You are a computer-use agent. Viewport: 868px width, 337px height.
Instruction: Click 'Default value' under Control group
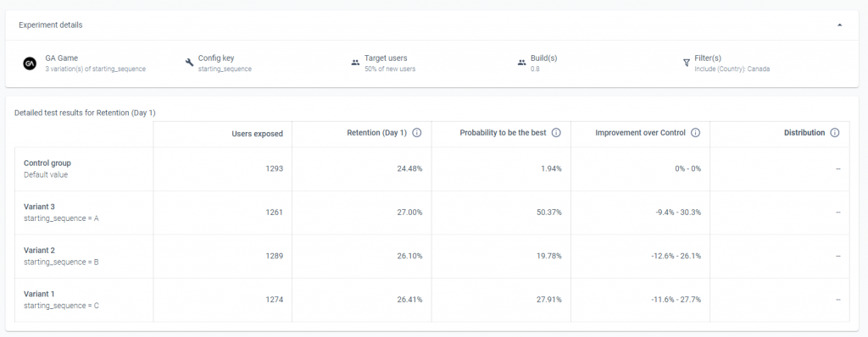[x=46, y=175]
